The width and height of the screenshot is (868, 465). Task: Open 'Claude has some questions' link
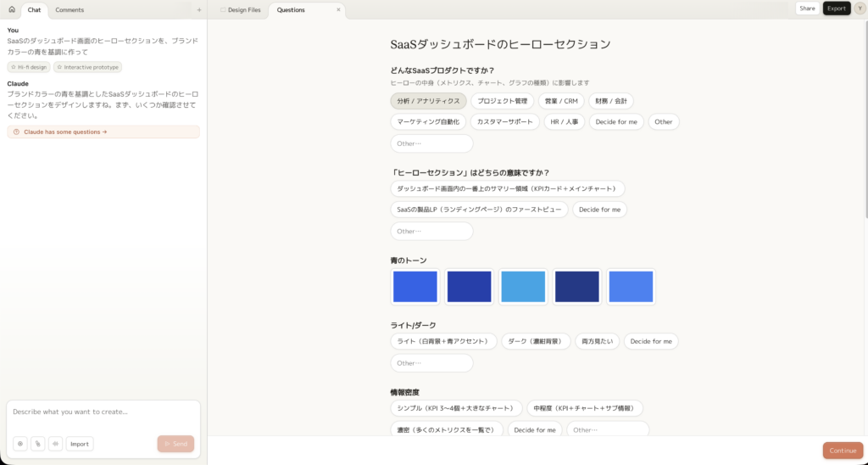103,132
